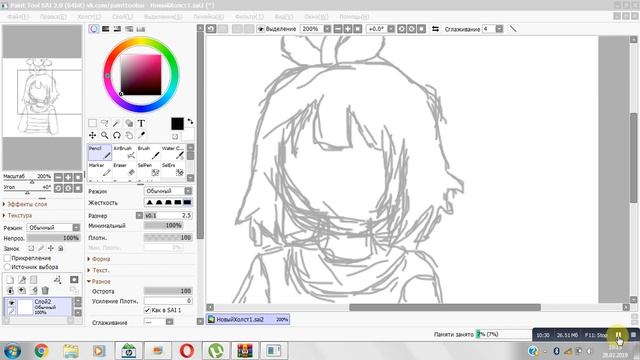The width and height of the screenshot is (640, 360).
Task: Zoom in navigator with the plus button
Action: click(68, 177)
